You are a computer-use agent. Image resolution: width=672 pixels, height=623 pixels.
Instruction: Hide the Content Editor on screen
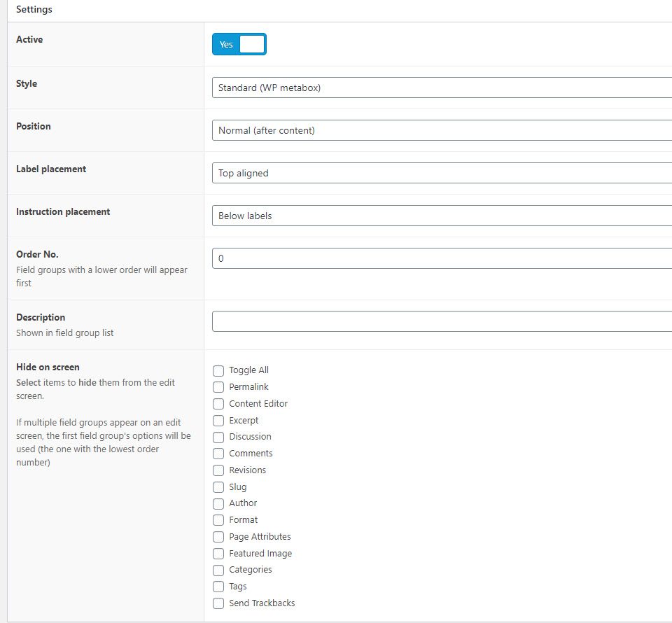point(218,403)
